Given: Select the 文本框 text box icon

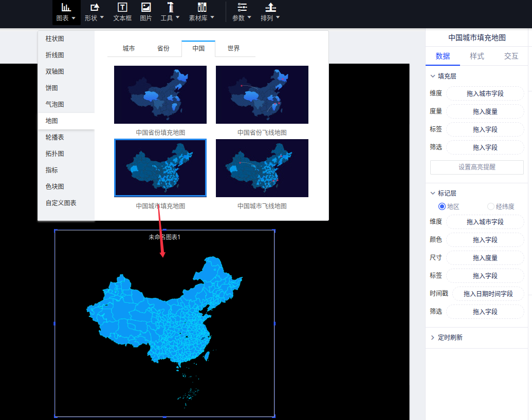Looking at the screenshot, I should point(122,8).
